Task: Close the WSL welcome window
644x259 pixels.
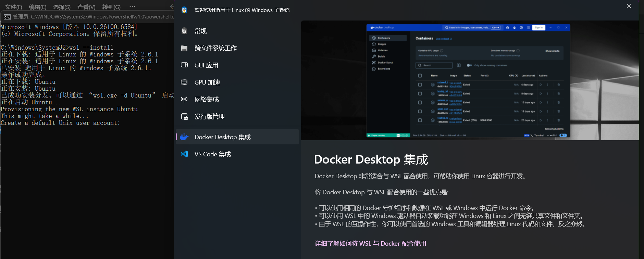Action: click(629, 6)
